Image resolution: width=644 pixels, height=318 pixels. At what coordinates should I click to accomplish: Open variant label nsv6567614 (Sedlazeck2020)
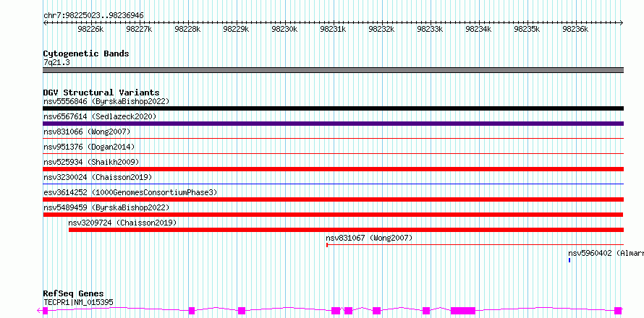click(x=100, y=116)
